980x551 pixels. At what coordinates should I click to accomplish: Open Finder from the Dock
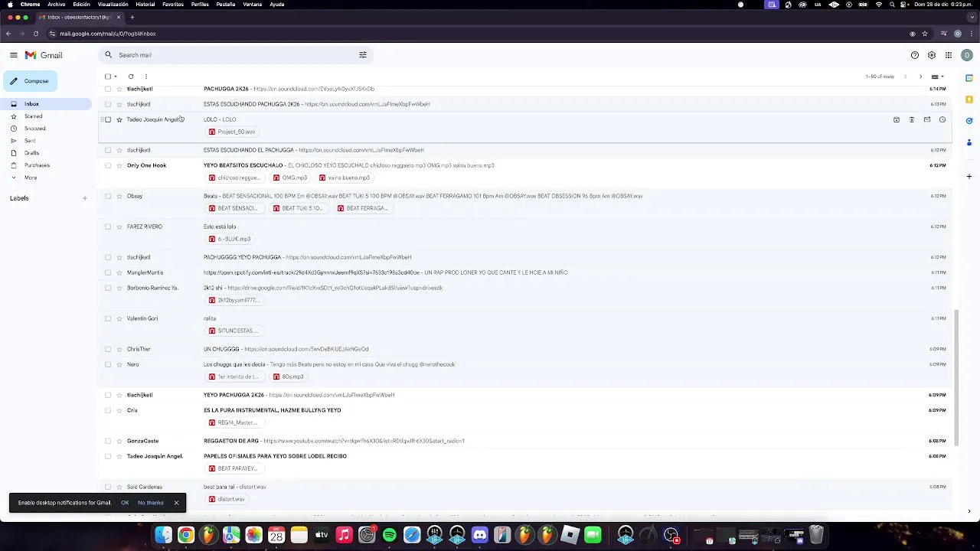coord(163,535)
